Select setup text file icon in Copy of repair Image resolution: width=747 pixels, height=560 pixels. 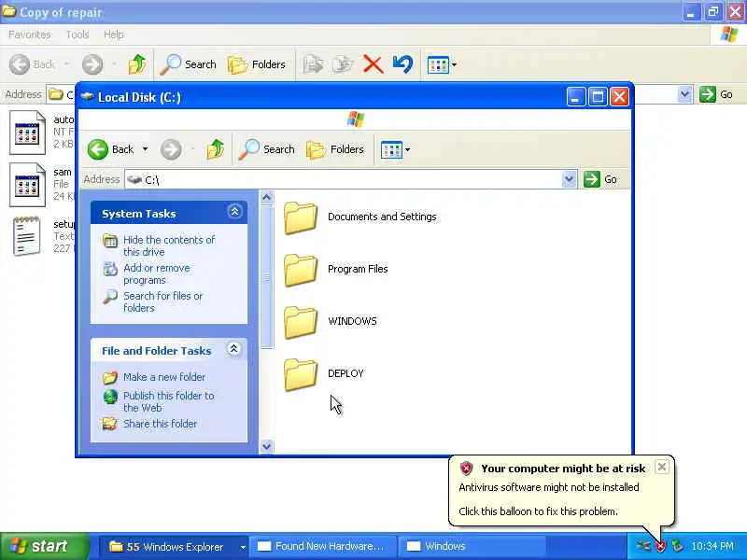(x=27, y=237)
